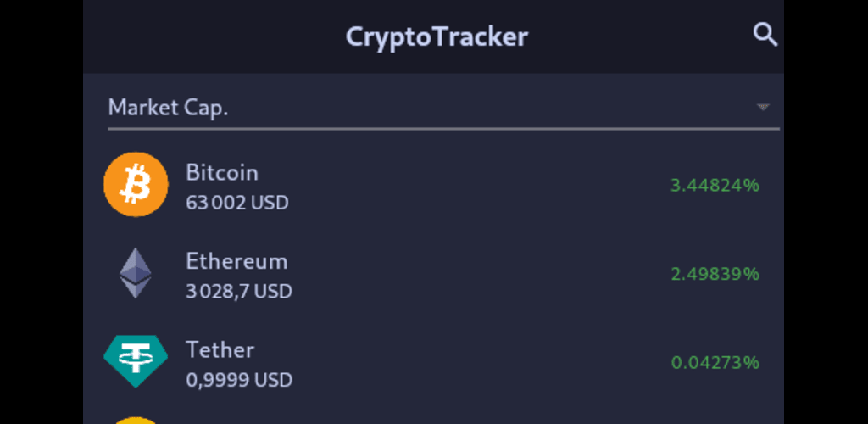Open the search magnifier icon

[765, 35]
